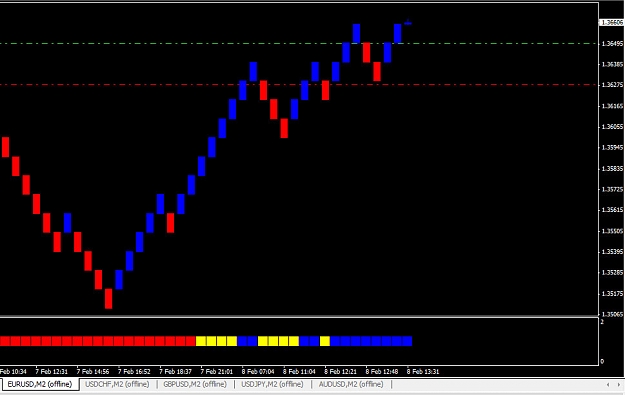Viewport: 625px width, 395px height.
Task: Click the 1.36055 price scale label
Action: pos(612,127)
